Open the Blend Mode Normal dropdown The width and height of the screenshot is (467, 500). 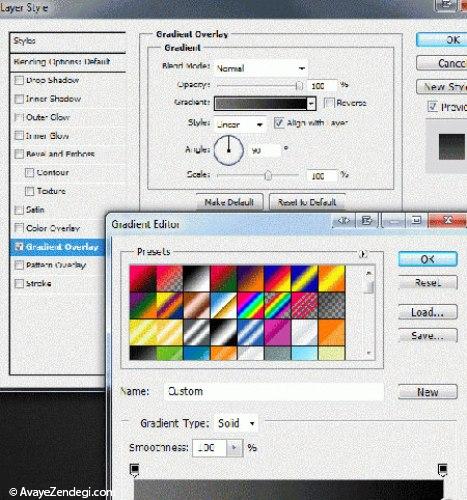click(261, 68)
